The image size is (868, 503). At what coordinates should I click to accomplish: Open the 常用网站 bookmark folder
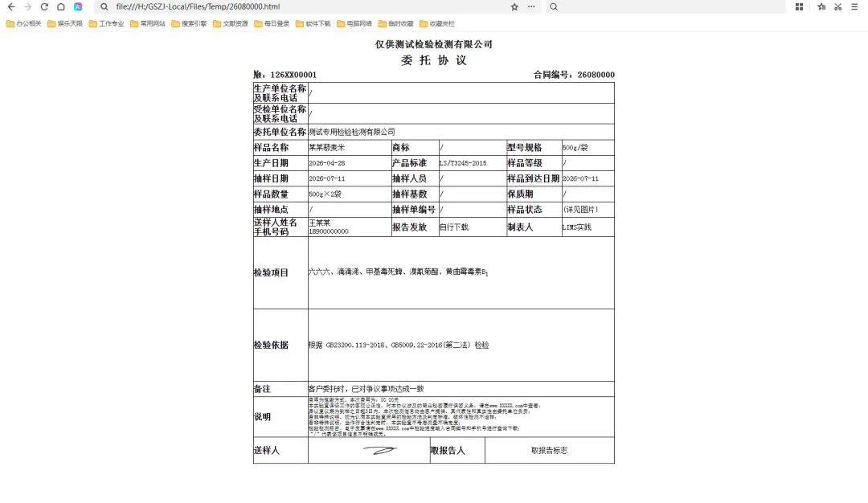point(148,24)
